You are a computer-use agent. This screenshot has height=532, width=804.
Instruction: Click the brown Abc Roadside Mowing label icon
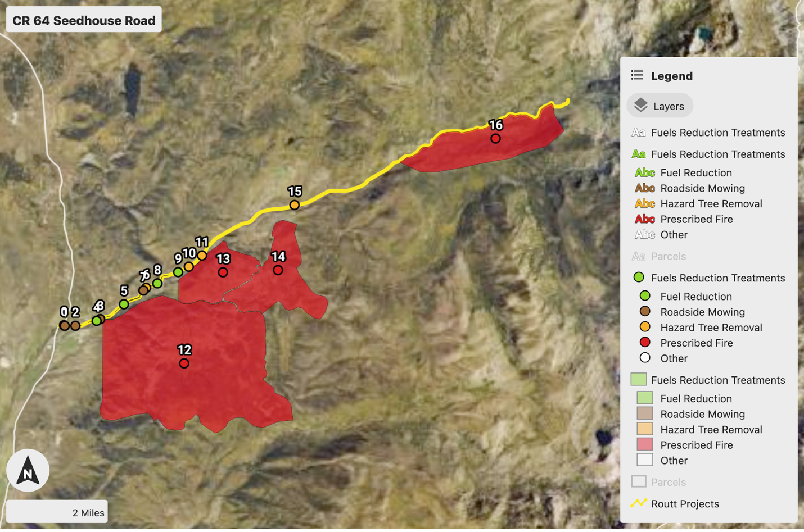click(x=645, y=188)
